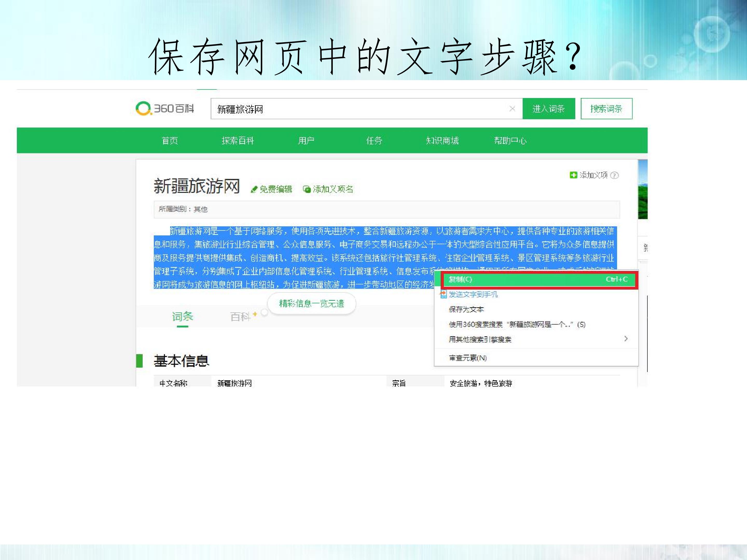Image resolution: width=747 pixels, height=560 pixels.
Task: Click the 进入词条 button
Action: [548, 109]
